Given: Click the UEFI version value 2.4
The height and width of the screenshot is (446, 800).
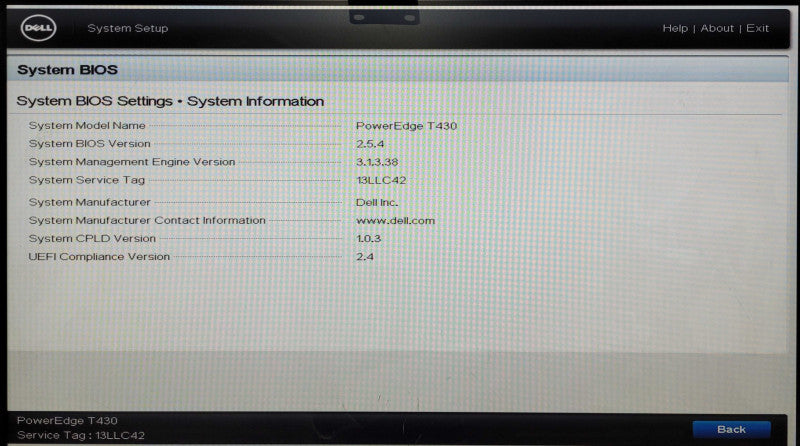Looking at the screenshot, I should [364, 257].
